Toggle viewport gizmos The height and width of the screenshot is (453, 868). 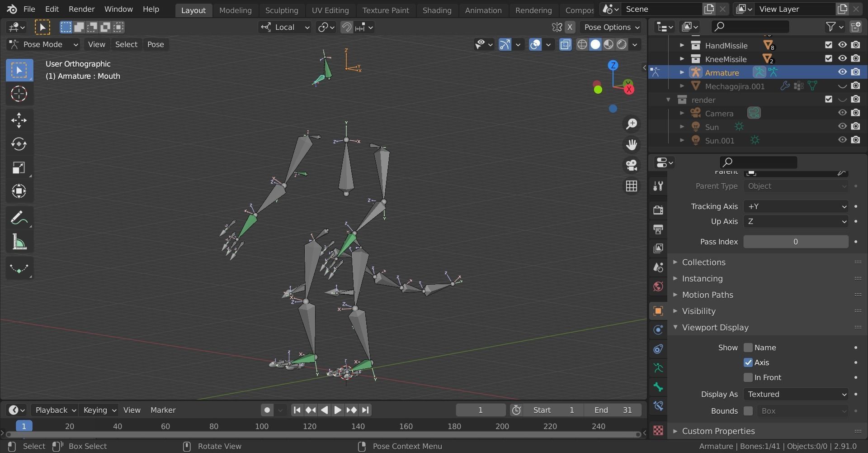click(505, 44)
